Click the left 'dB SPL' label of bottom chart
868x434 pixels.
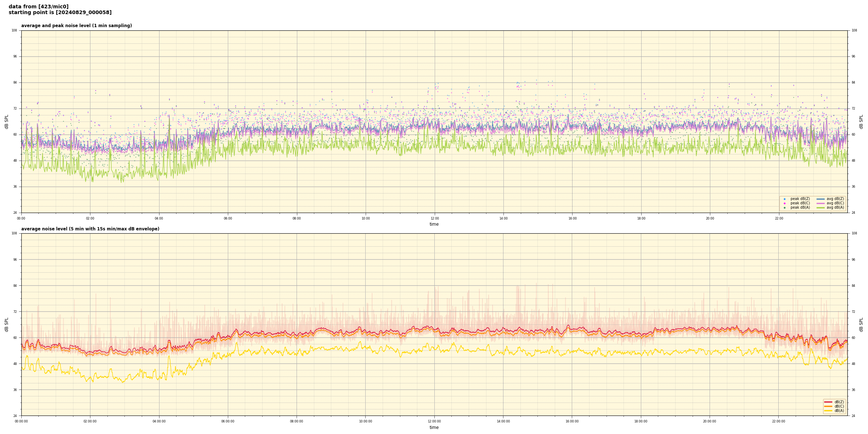tap(7, 324)
